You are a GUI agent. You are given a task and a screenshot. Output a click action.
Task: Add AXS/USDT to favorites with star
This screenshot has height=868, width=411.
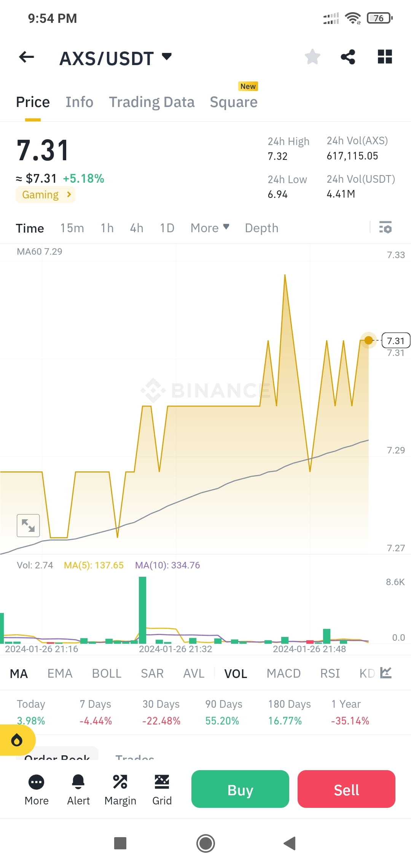(312, 57)
